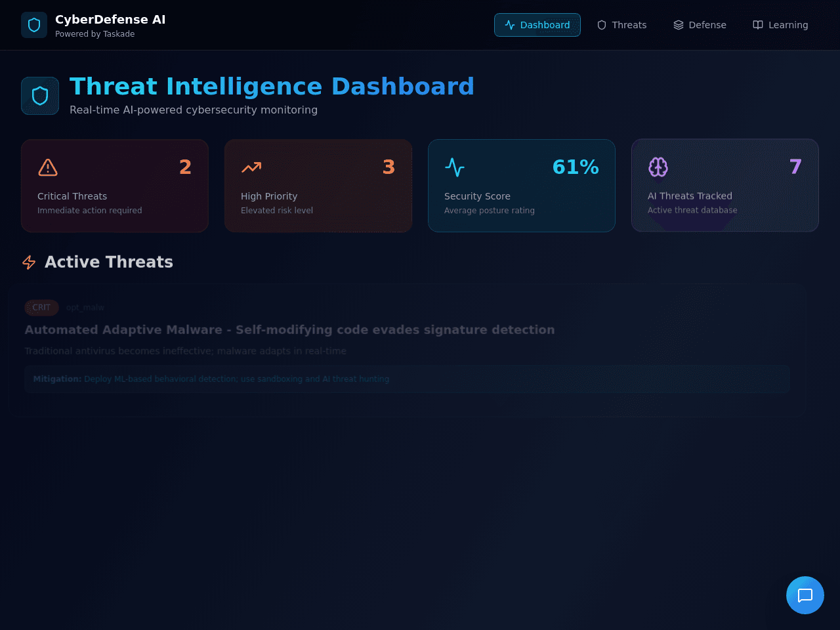
Task: Click the 61% security score value
Action: pos(576,167)
